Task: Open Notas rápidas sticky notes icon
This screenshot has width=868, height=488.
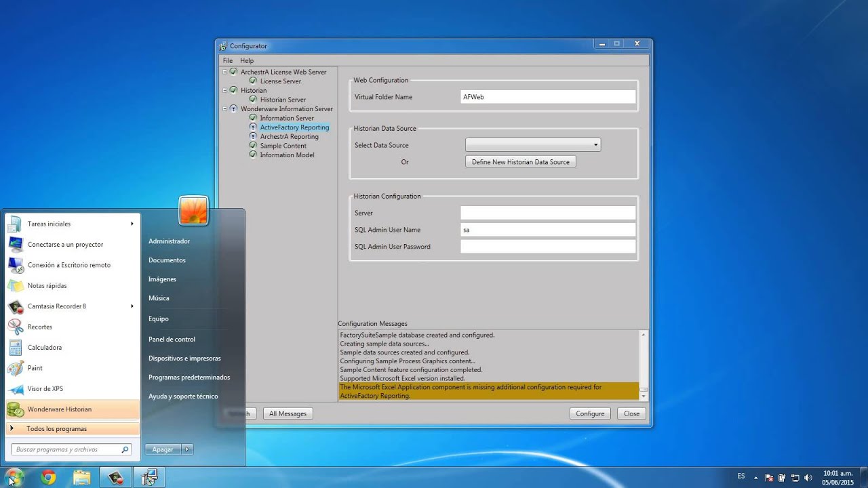Action: (x=16, y=285)
